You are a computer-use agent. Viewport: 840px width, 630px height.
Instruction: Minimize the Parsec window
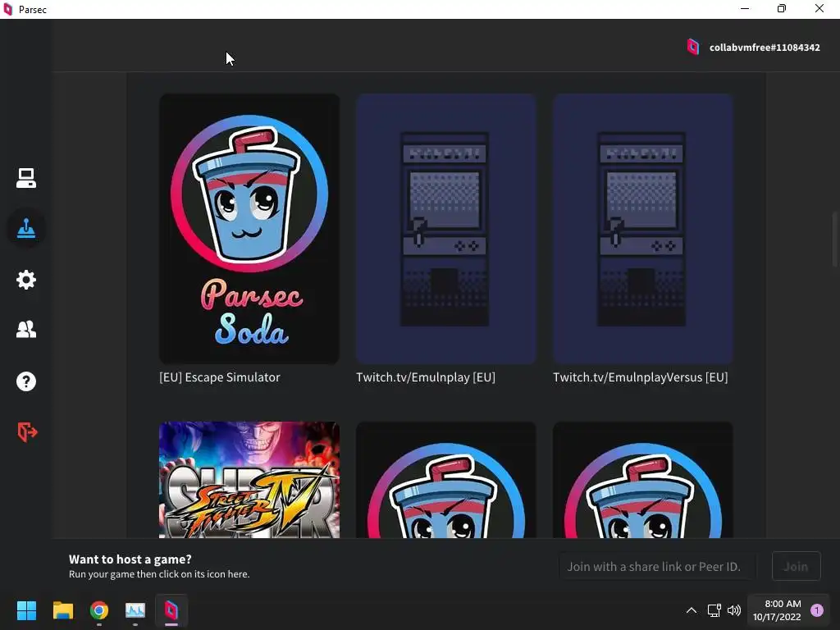[x=745, y=9]
